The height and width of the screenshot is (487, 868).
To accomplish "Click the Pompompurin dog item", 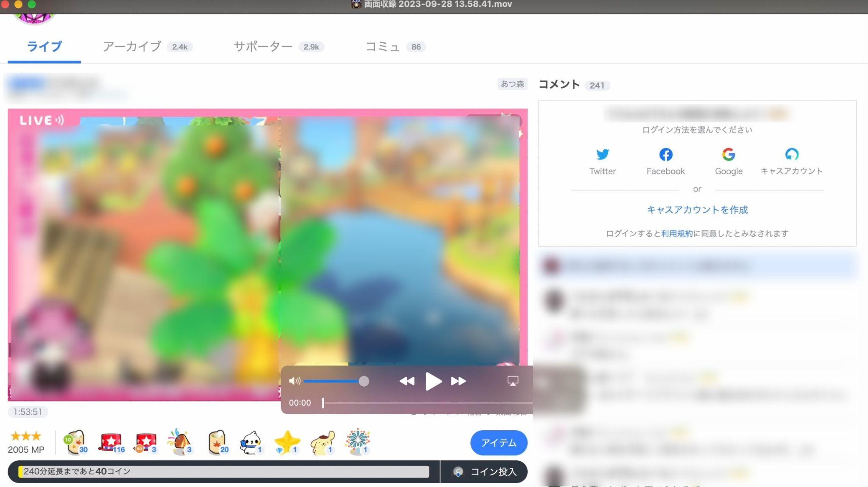I will [x=323, y=443].
